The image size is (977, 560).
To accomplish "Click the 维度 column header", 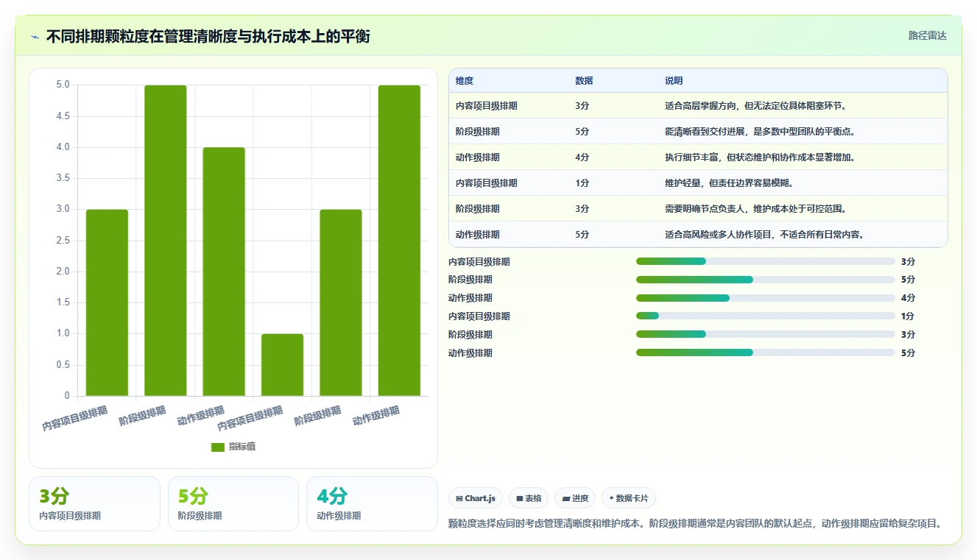I will (x=465, y=81).
